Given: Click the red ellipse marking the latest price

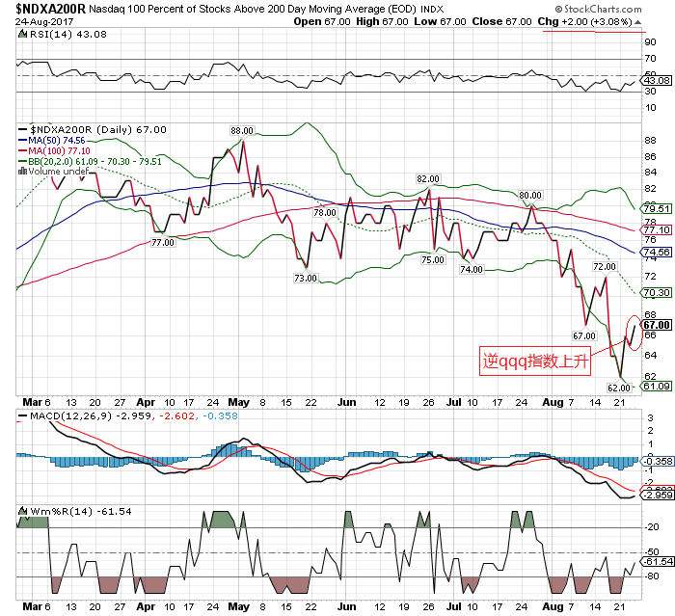Looking at the screenshot, I should pos(633,333).
